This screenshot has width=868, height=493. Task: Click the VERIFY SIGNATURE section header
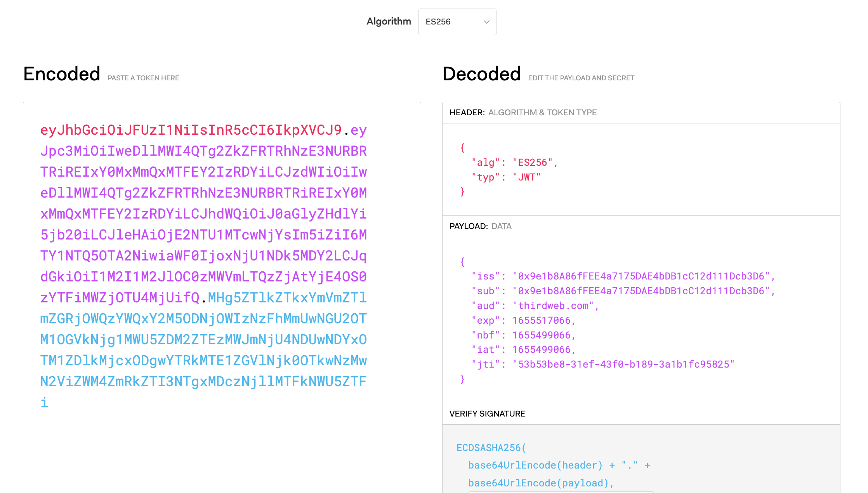click(487, 414)
